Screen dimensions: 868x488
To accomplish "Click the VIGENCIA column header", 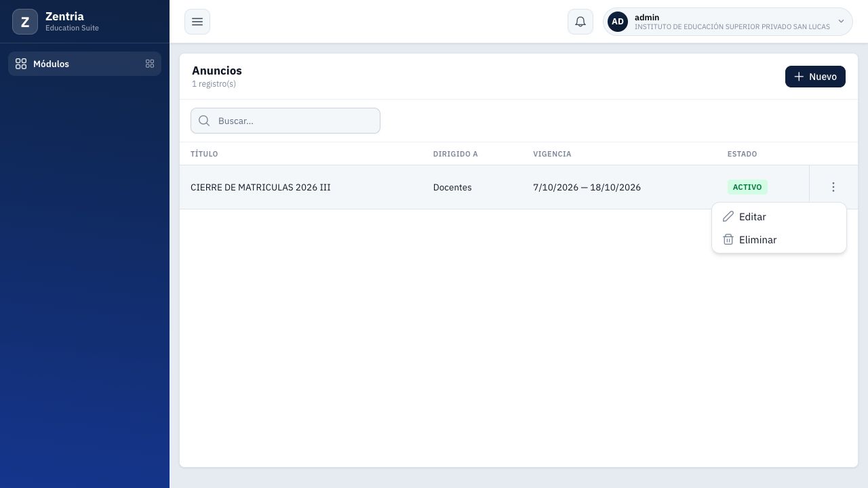I will pyautogui.click(x=552, y=154).
